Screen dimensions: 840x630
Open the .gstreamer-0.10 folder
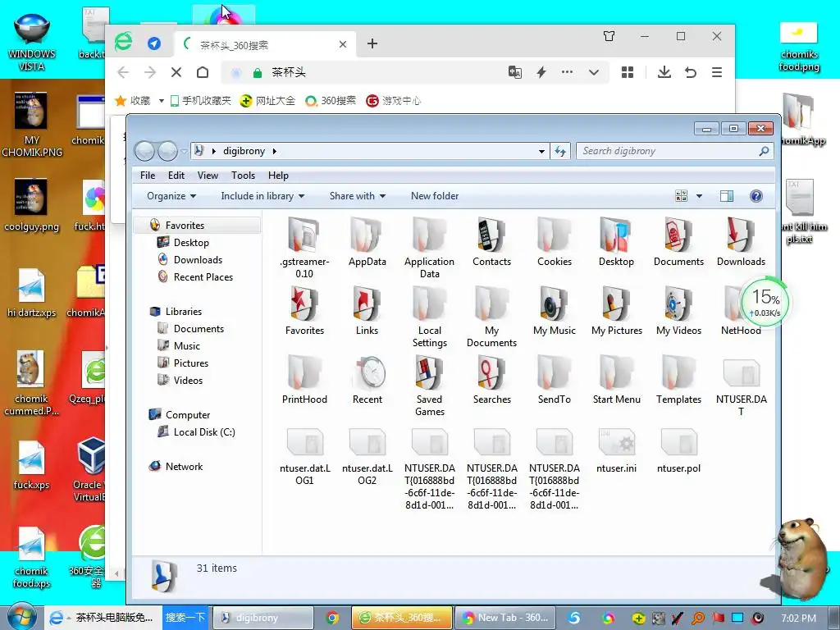point(304,248)
